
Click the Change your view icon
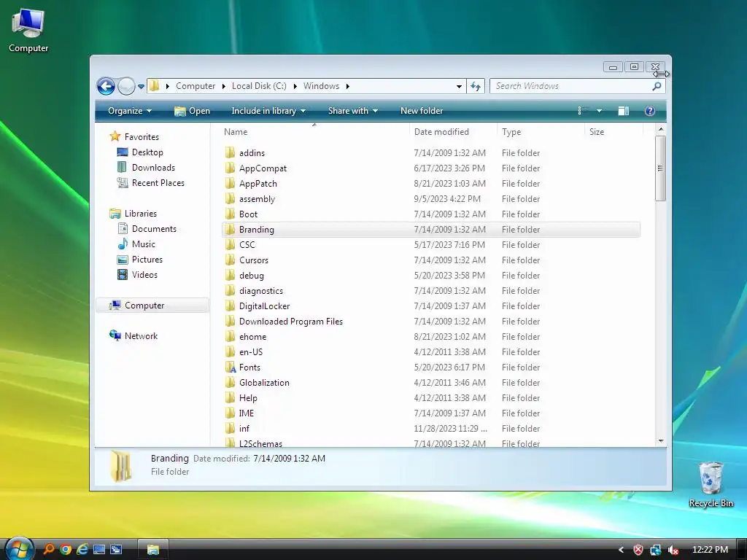582,111
